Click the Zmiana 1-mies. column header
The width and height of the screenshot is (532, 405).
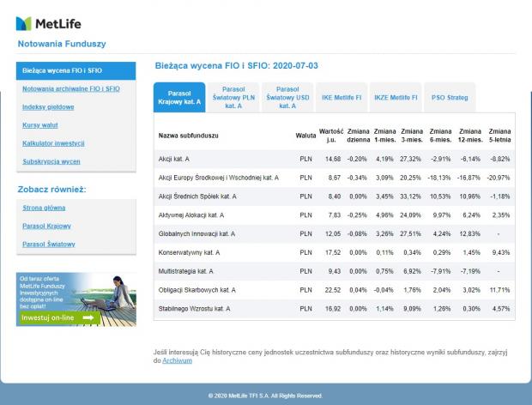384,136
